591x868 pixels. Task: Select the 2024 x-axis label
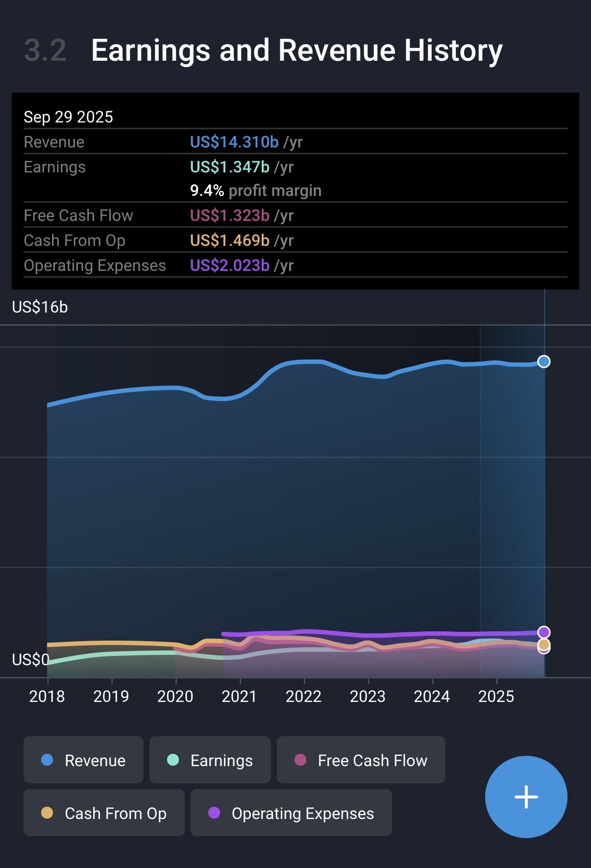click(x=432, y=696)
